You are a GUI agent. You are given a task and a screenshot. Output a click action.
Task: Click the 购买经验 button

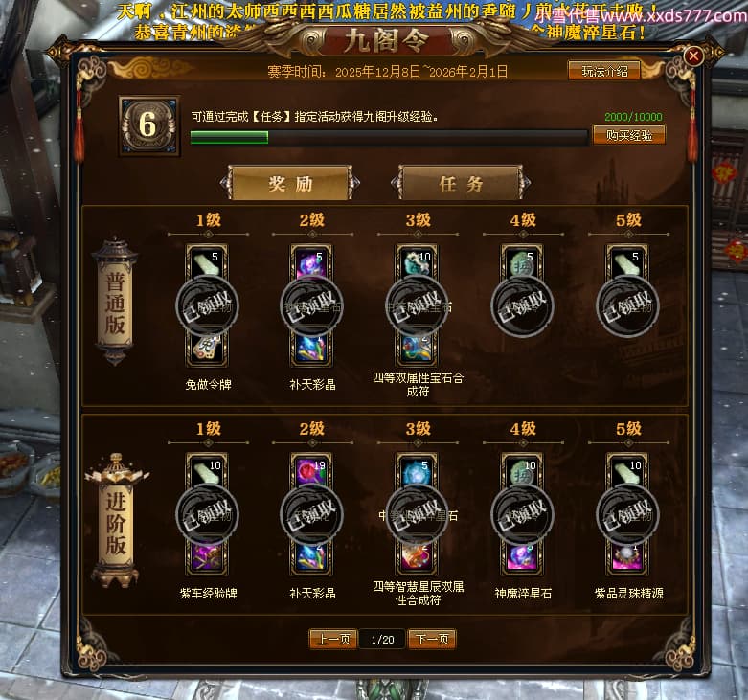click(628, 135)
